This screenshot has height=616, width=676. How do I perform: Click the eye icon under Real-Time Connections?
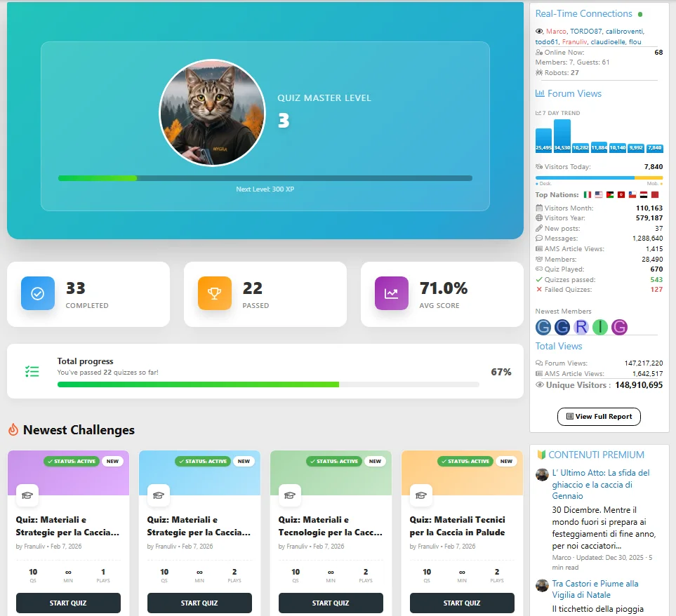pos(539,32)
